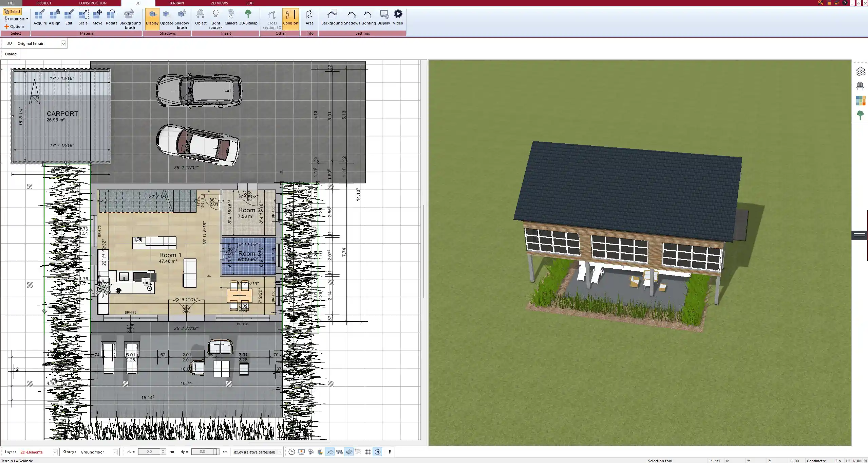Click the dx input field
Image resolution: width=868 pixels, height=463 pixels.
149,452
